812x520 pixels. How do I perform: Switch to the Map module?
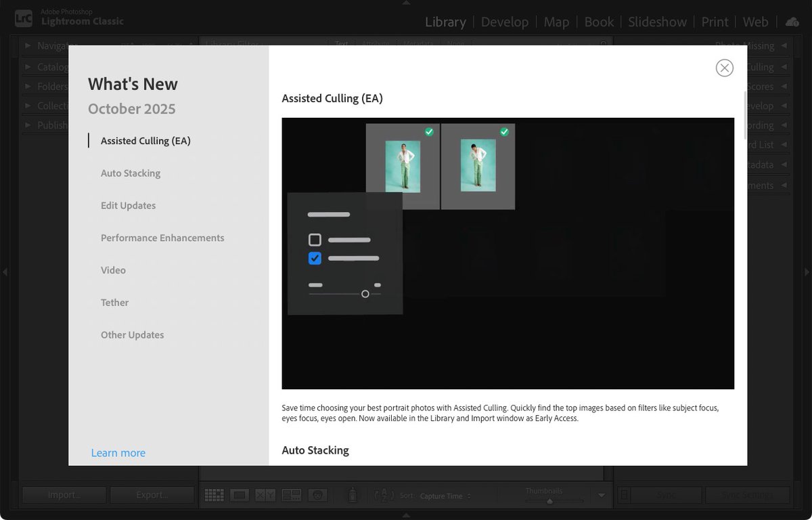556,22
